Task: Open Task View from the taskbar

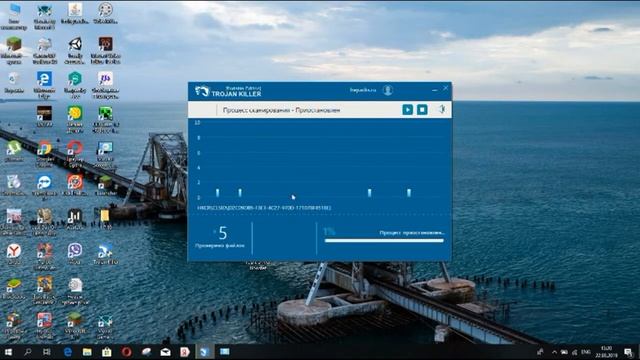Action: point(47,352)
